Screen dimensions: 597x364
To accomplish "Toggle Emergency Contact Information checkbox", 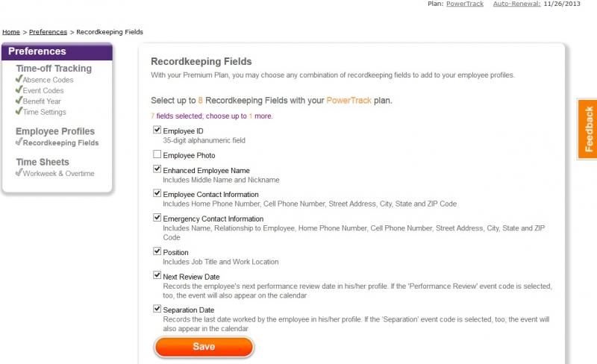I will click(x=157, y=217).
